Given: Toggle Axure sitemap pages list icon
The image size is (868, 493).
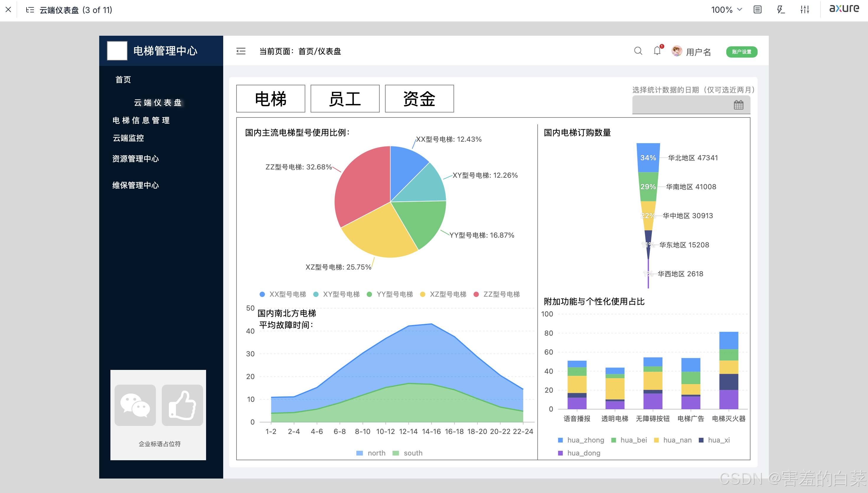Looking at the screenshot, I should (x=30, y=9).
